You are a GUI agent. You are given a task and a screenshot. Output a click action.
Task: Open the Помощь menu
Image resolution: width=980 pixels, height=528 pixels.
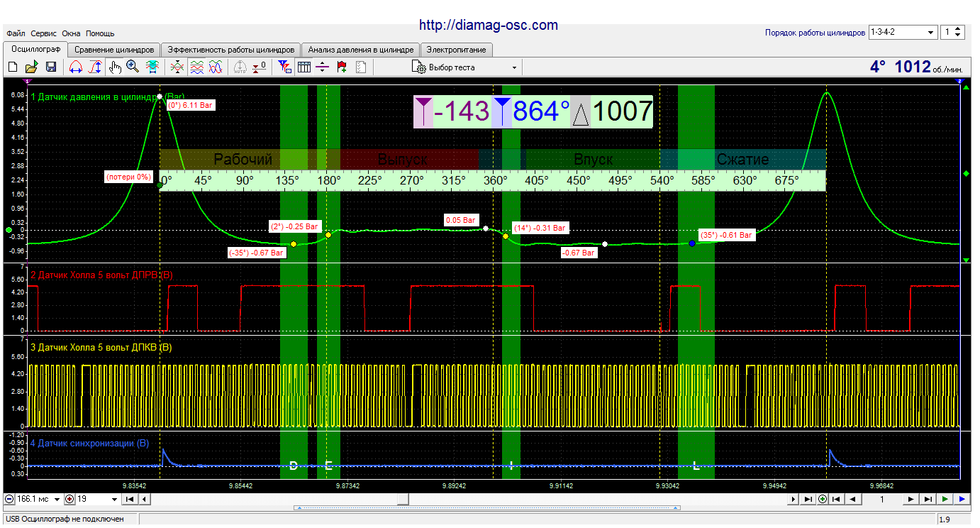(100, 33)
